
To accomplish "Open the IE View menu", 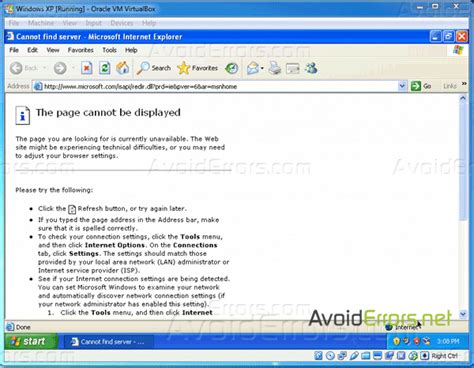I will (53, 50).
